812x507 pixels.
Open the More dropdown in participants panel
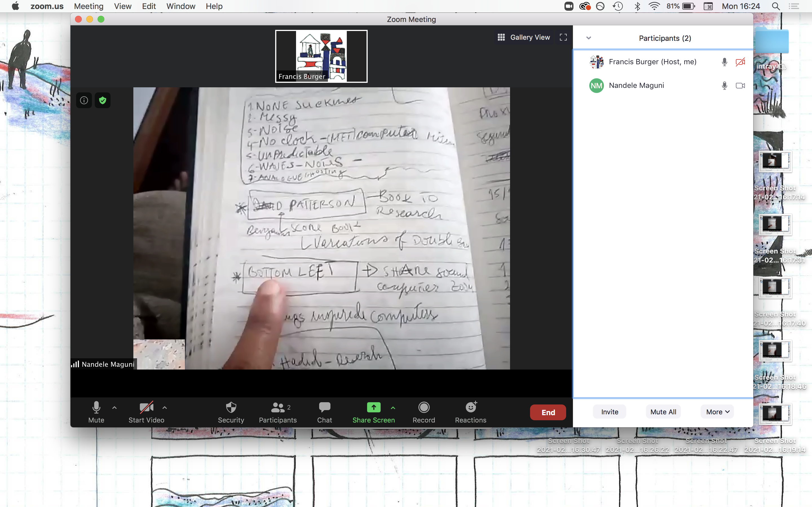point(717,412)
